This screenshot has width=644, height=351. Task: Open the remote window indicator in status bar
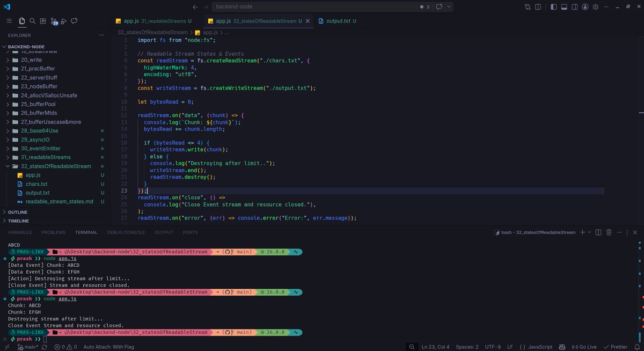point(6,347)
